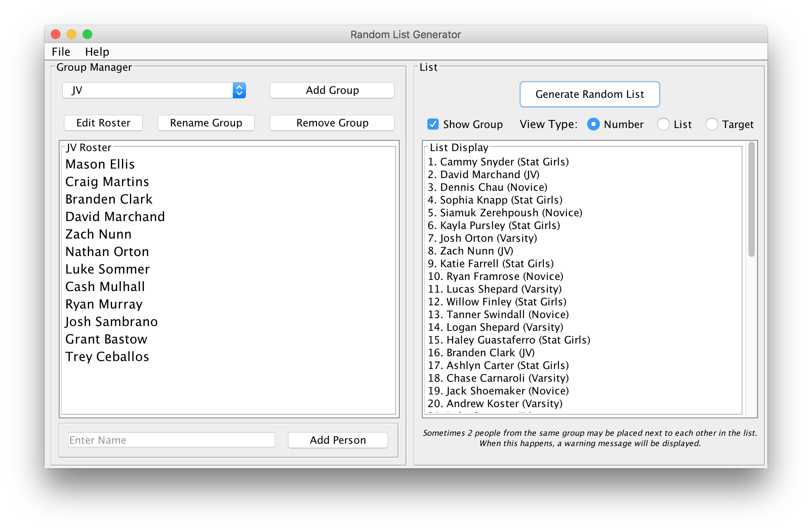Select the Number view type radio
812x532 pixels.
pyautogui.click(x=593, y=124)
